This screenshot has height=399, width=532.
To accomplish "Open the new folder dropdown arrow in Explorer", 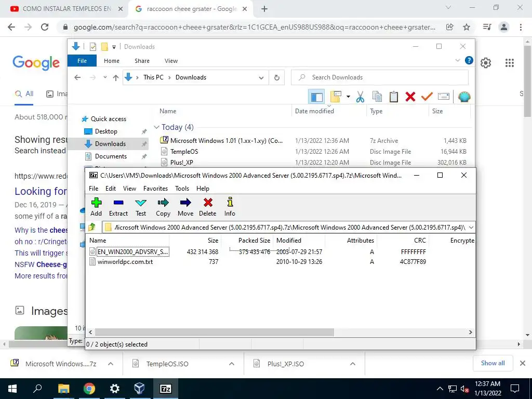I will point(348,97).
